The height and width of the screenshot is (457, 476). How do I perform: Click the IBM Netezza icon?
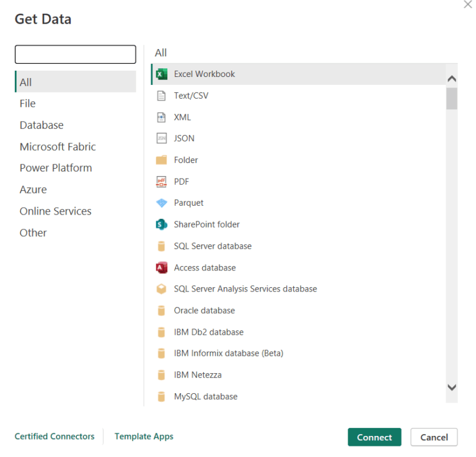pos(162,375)
